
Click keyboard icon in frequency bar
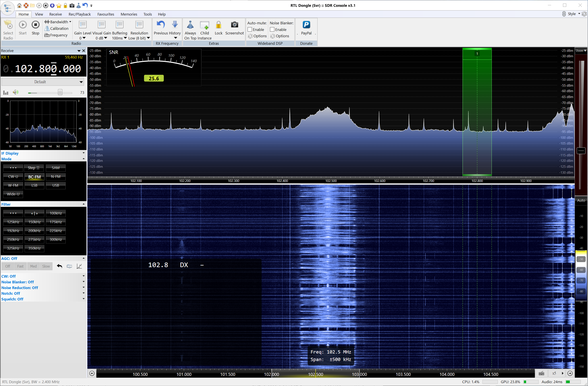(x=541, y=373)
